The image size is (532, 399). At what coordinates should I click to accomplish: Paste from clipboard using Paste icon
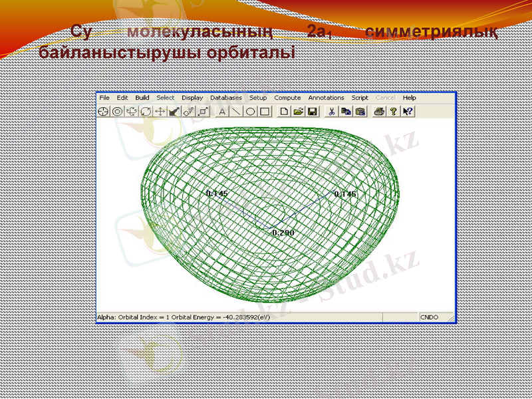click(360, 112)
